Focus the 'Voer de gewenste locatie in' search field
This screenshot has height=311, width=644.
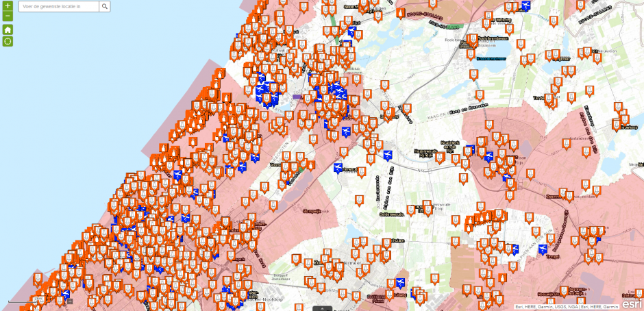pos(59,6)
